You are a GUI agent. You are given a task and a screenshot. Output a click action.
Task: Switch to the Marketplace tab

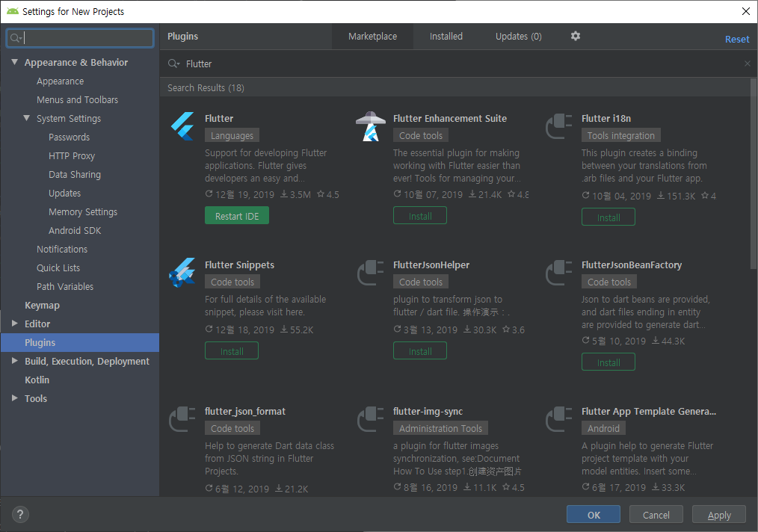click(373, 37)
